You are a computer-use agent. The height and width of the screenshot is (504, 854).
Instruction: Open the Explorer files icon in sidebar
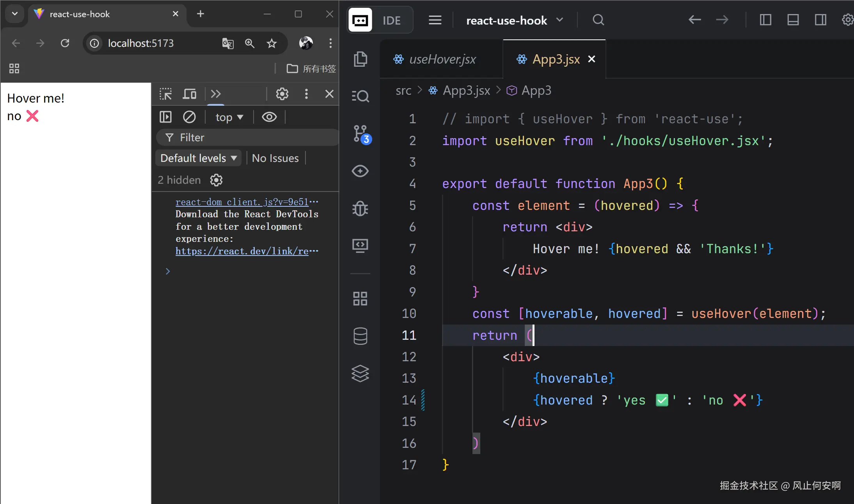coord(360,59)
